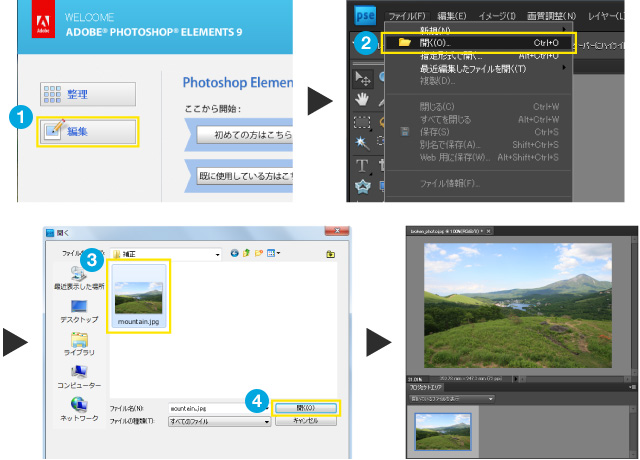Open the project bin panel options menu

[632, 387]
